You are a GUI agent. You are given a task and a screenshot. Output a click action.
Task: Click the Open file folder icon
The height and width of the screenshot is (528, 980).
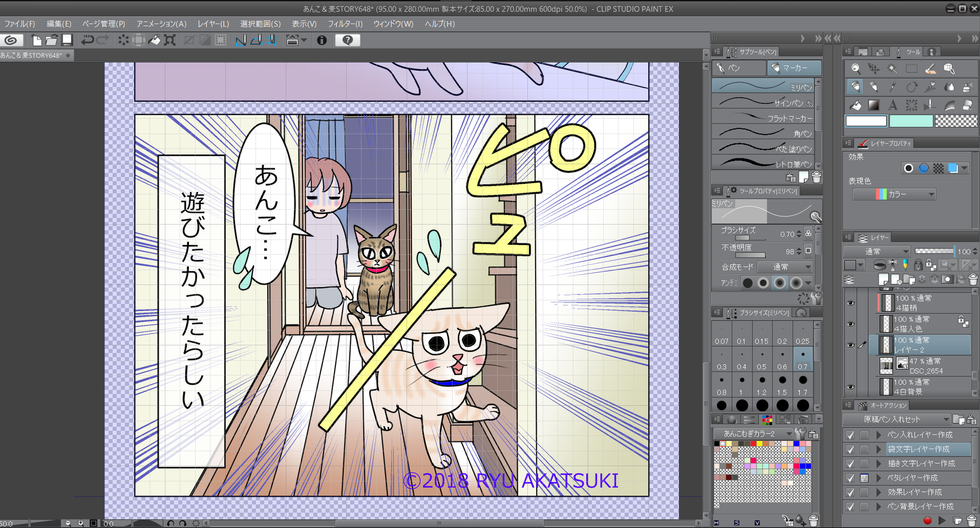[52, 40]
